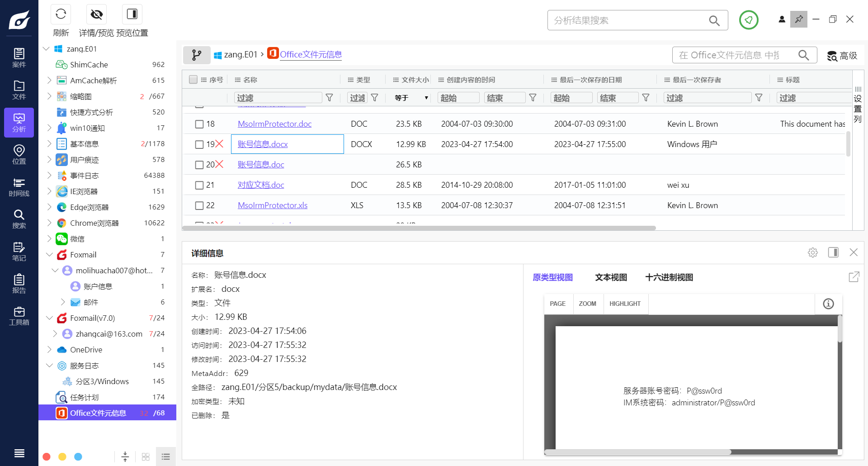Click the hamburger menu at sidebar bottom
The height and width of the screenshot is (466, 868).
19,453
